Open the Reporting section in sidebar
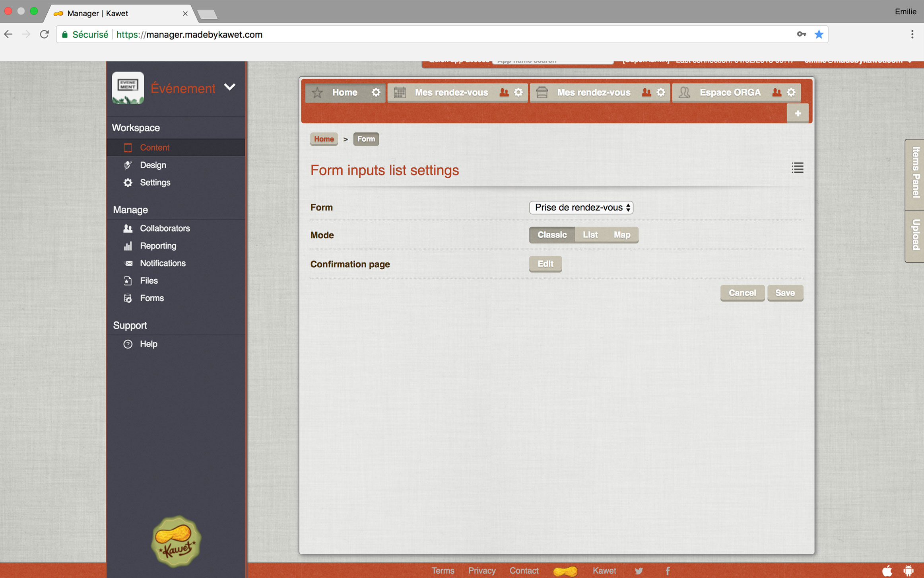The height and width of the screenshot is (578, 924). 158,246
